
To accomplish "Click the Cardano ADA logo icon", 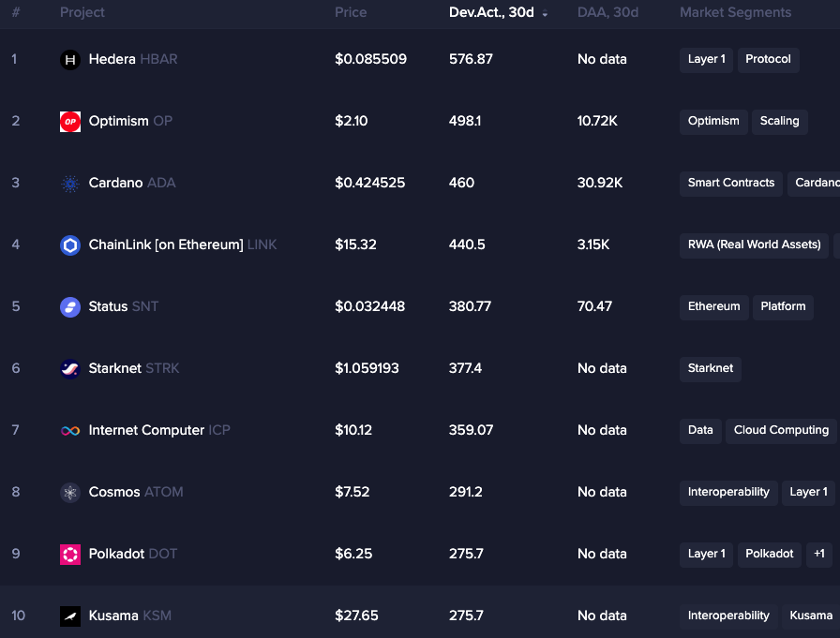I will pyautogui.click(x=70, y=183).
